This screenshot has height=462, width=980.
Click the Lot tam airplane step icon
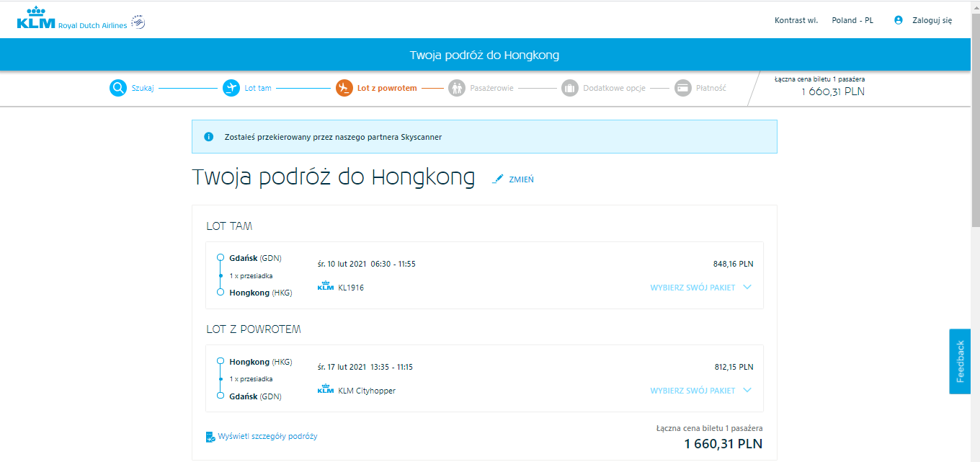click(x=231, y=88)
